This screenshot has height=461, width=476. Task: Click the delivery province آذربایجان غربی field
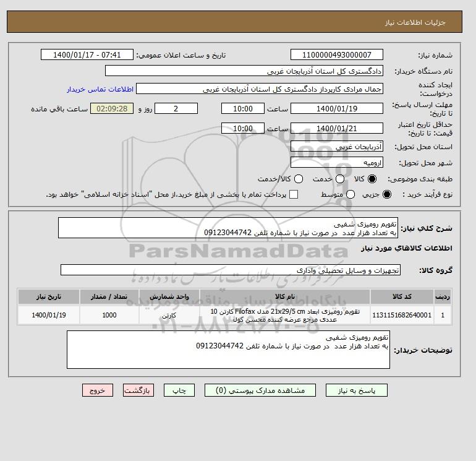(x=337, y=147)
